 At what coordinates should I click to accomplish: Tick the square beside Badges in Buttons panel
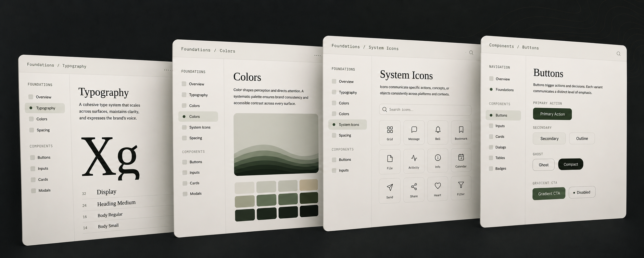(x=491, y=169)
